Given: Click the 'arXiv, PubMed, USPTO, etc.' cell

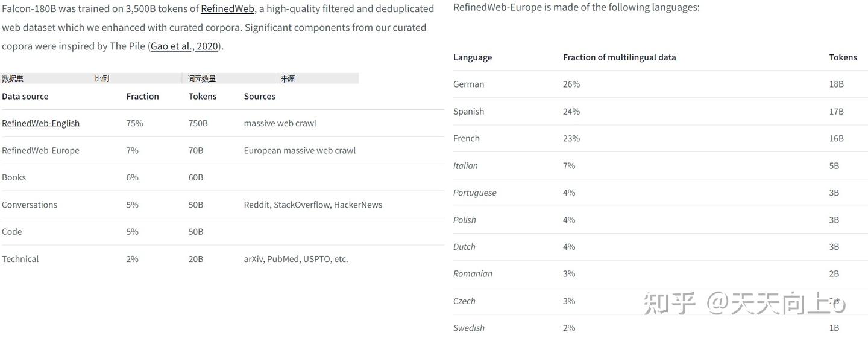Looking at the screenshot, I should tap(296, 259).
